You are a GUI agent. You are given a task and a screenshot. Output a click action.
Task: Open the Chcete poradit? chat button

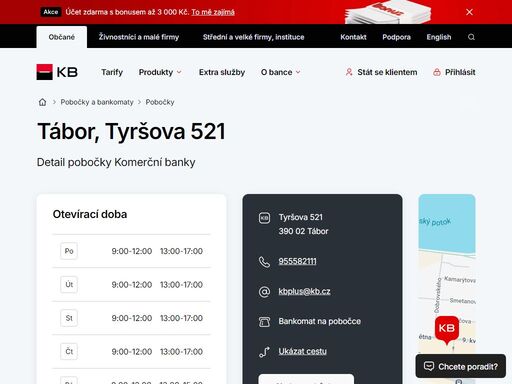pos(461,366)
